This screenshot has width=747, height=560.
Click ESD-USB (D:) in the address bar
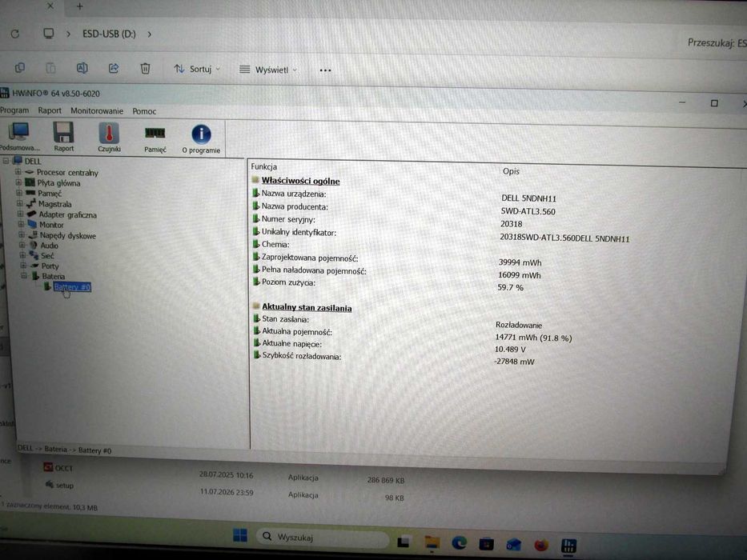[109, 34]
